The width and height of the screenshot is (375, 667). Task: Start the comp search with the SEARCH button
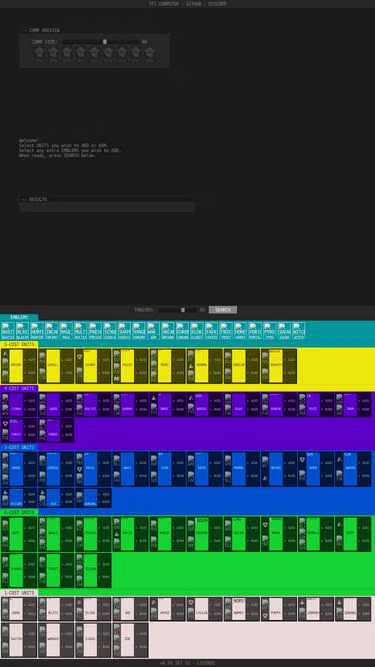223,310
